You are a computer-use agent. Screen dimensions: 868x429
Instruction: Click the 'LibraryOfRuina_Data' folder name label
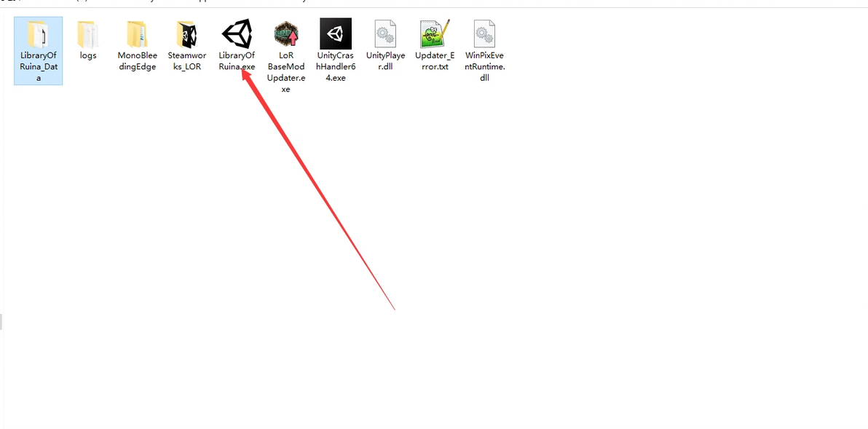click(x=38, y=66)
